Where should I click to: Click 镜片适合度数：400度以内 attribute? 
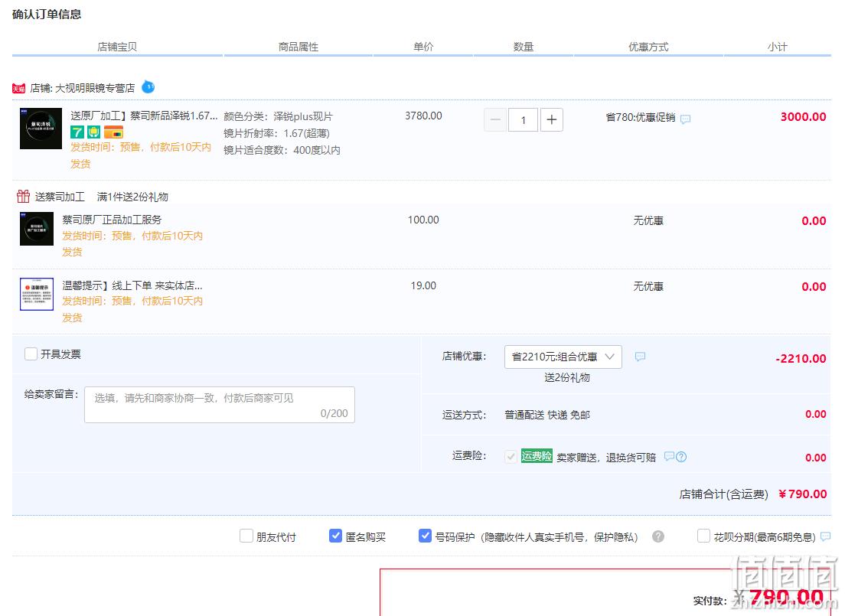coord(282,150)
